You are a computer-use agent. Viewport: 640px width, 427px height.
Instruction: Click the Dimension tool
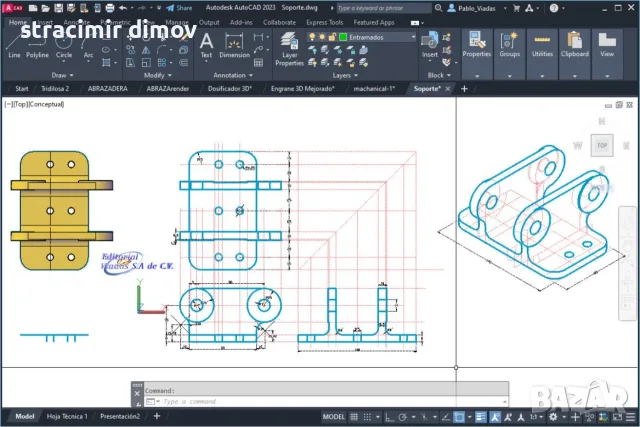234,46
